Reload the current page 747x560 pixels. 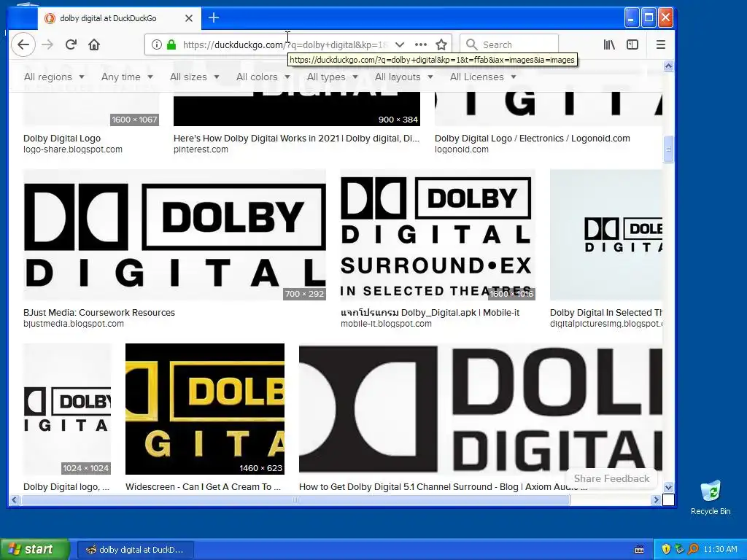tap(71, 44)
